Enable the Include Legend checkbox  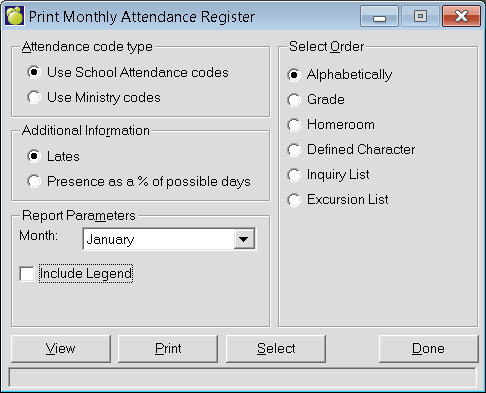click(27, 274)
